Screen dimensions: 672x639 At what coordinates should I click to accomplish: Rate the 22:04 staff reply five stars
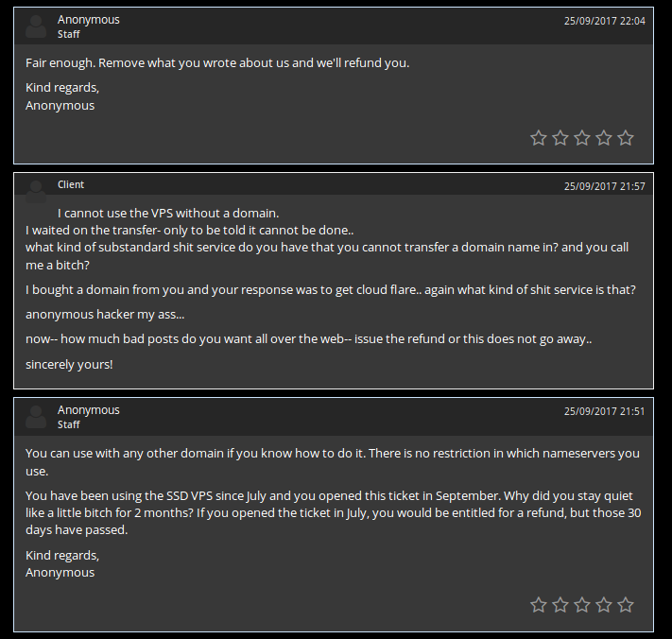pos(626,138)
